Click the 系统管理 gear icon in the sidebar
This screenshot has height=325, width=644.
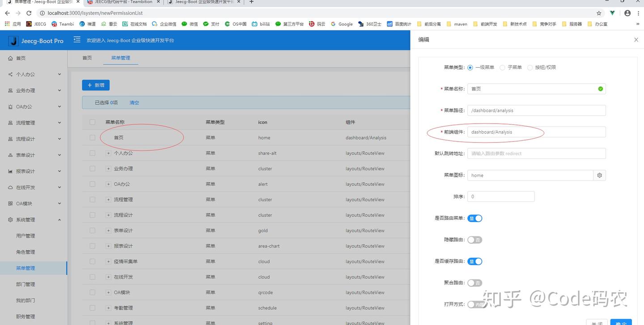tap(10, 220)
